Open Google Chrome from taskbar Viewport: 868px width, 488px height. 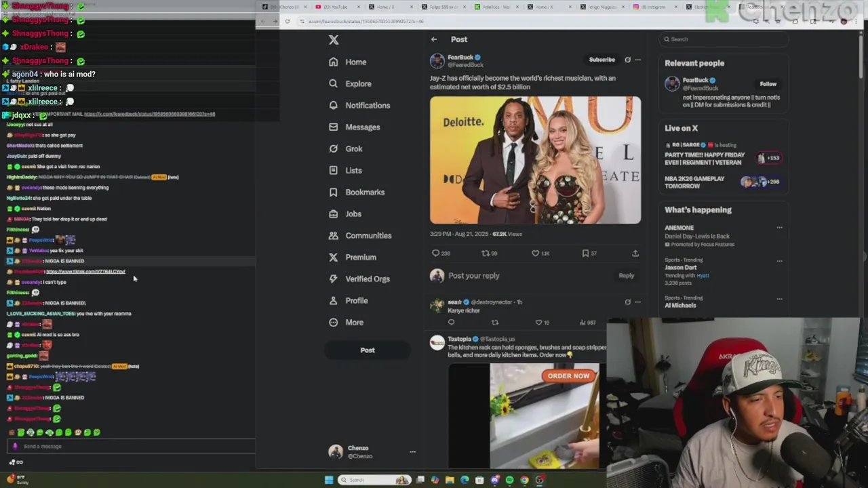coord(524,480)
